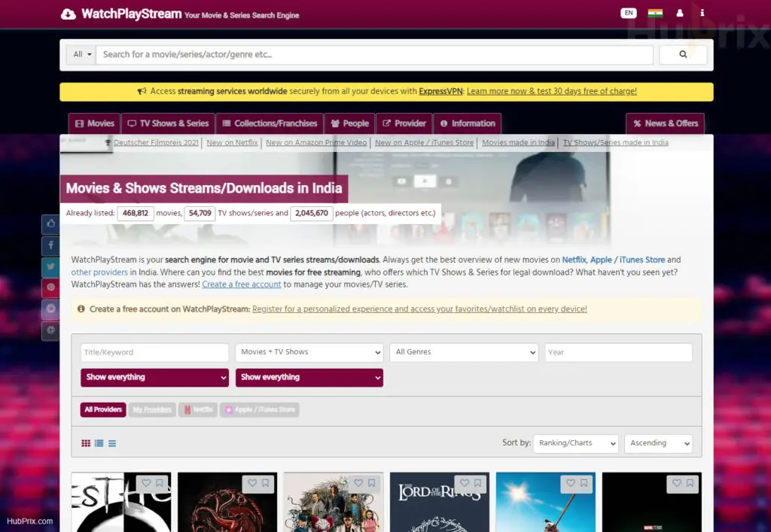Open the user account icon
This screenshot has width=771, height=532.
[680, 14]
